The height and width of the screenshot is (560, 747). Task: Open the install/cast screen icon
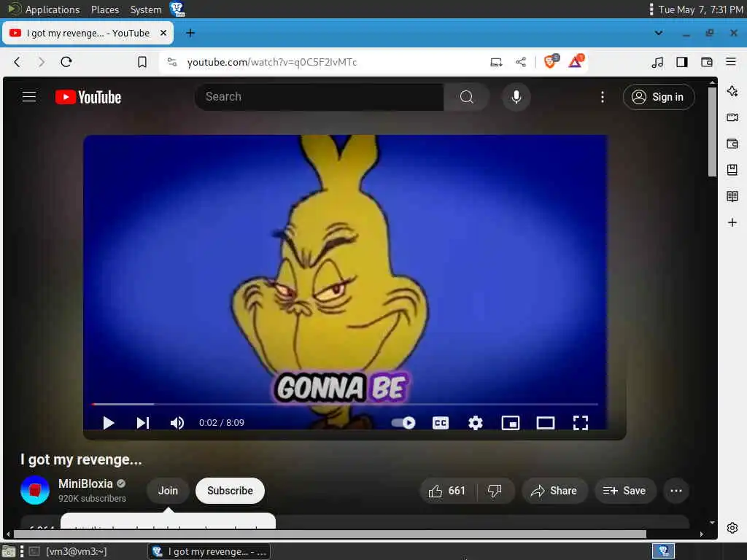coord(496,62)
